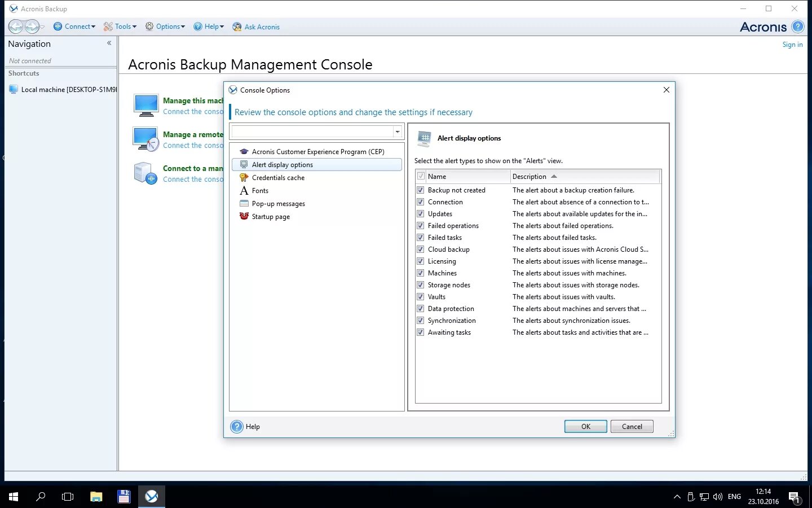Click the Manage a remote machine icon
The image size is (812, 508).
[x=146, y=139]
